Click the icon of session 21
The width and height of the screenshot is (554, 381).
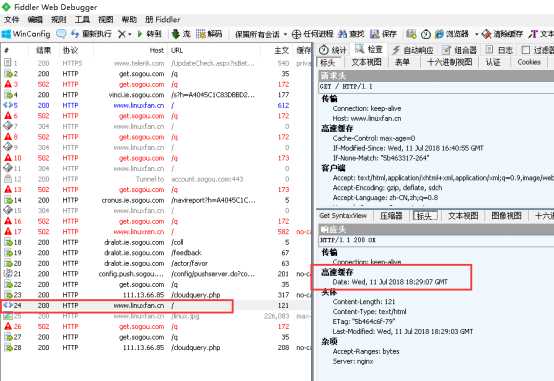[x=8, y=274]
